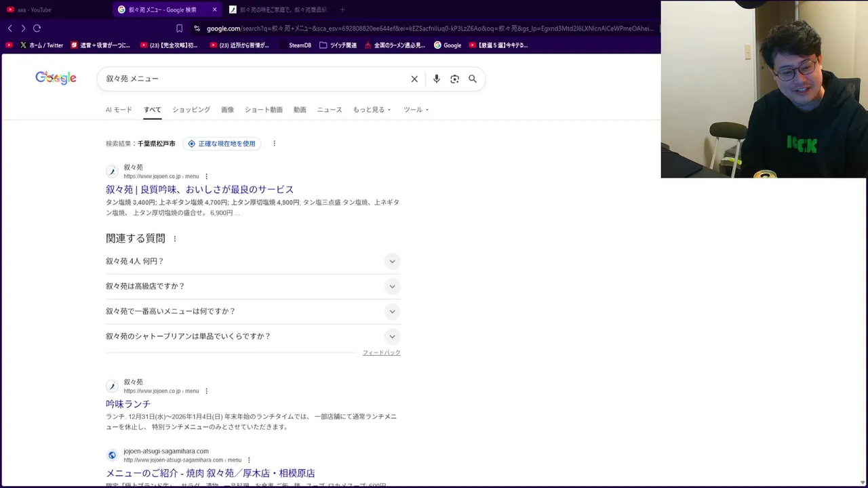The width and height of the screenshot is (868, 488).
Task: Reload the page with the refresh icon
Action: pyautogui.click(x=37, y=28)
